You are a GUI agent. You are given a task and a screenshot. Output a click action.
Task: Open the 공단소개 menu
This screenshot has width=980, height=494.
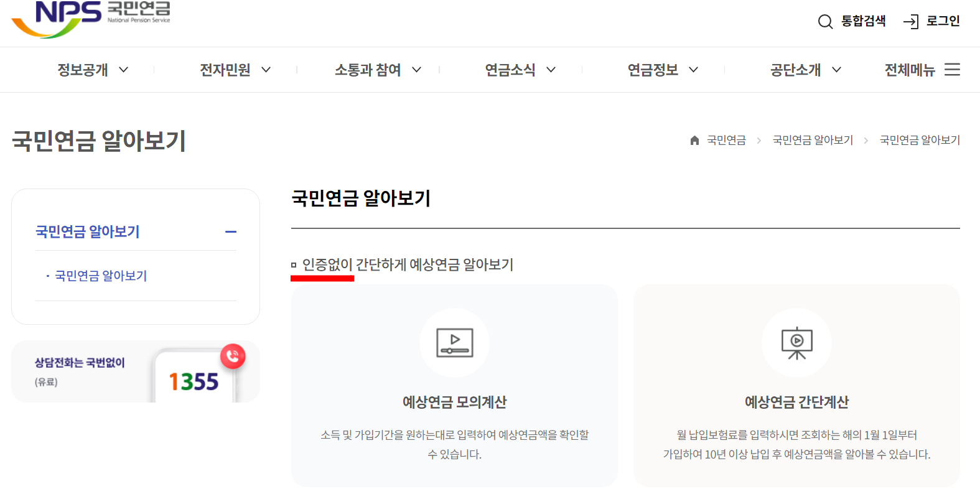tap(796, 70)
